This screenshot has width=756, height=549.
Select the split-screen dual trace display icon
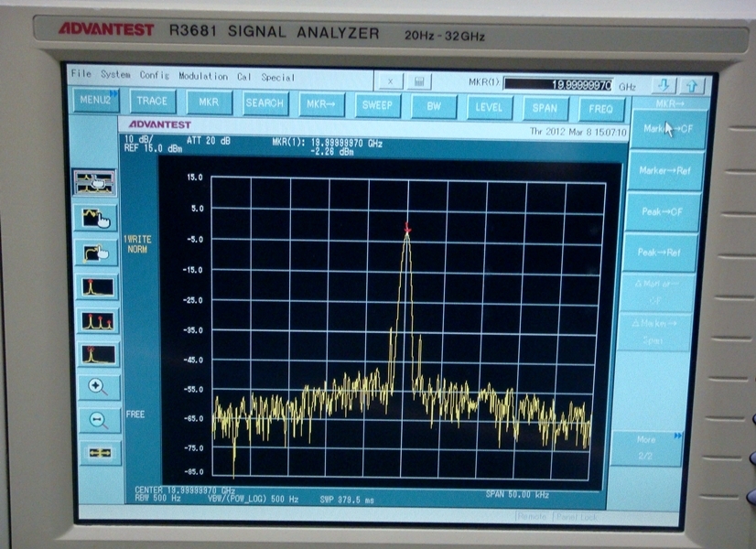pos(94,182)
